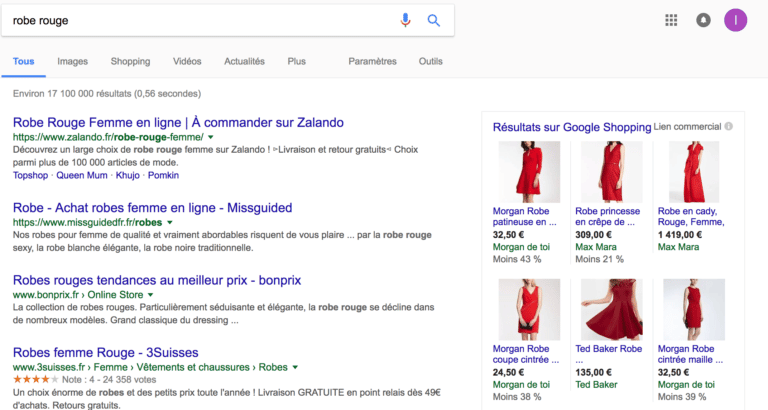
Task: Follow the Queen Mum sitelink
Action: (x=82, y=175)
